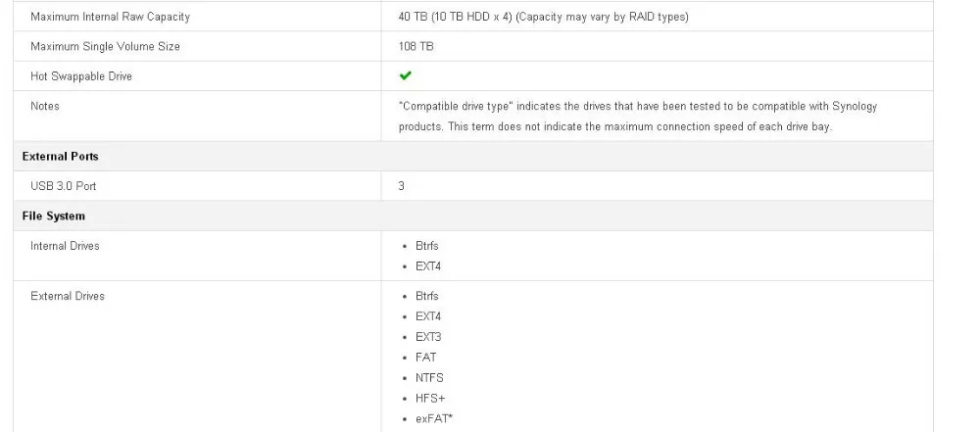Image resolution: width=980 pixels, height=432 pixels.
Task: Click the USB port count value 3
Action: pyautogui.click(x=401, y=186)
